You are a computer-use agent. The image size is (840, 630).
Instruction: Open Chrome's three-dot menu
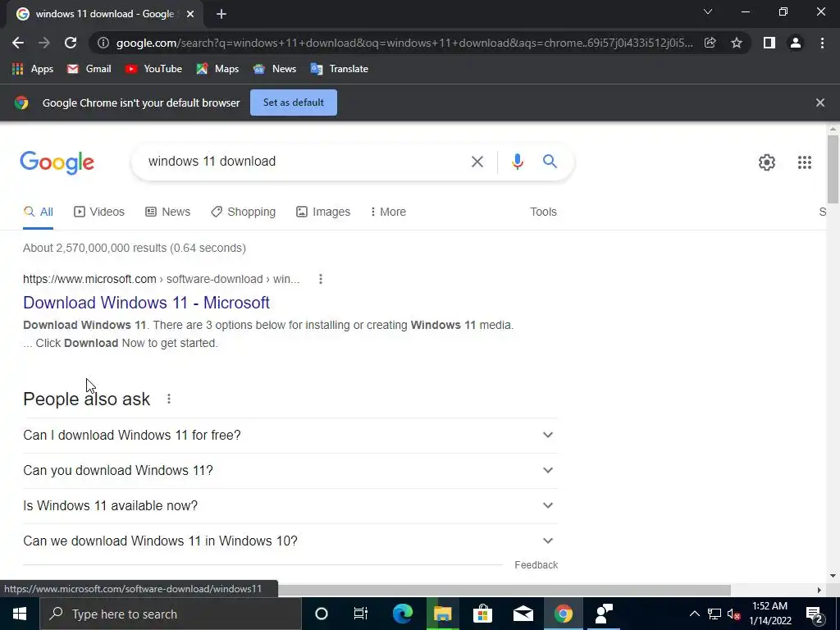point(822,43)
